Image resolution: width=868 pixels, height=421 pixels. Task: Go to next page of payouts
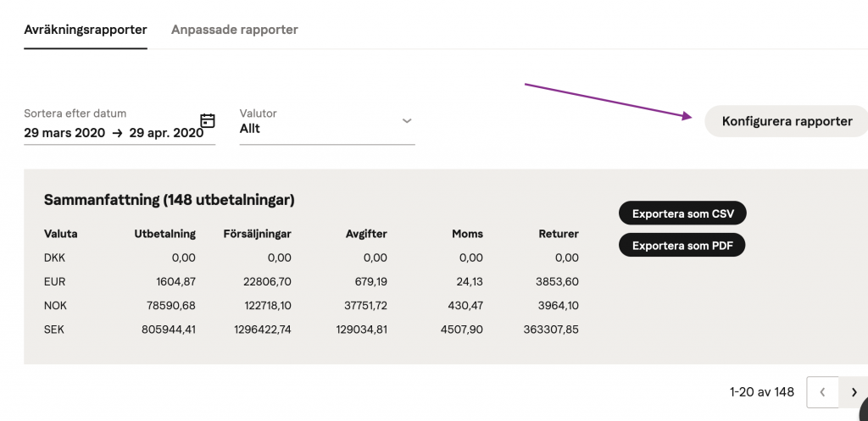click(x=853, y=392)
